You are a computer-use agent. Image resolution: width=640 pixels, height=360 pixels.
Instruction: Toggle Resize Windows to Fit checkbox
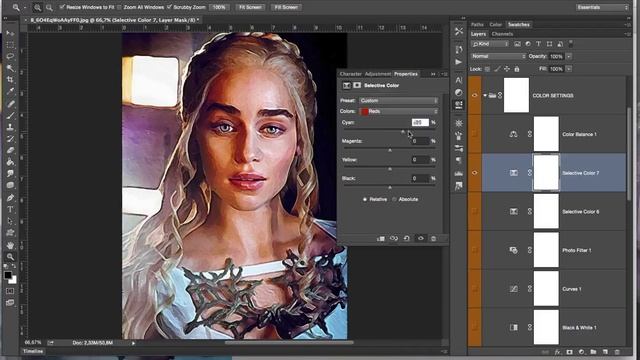[x=62, y=7]
